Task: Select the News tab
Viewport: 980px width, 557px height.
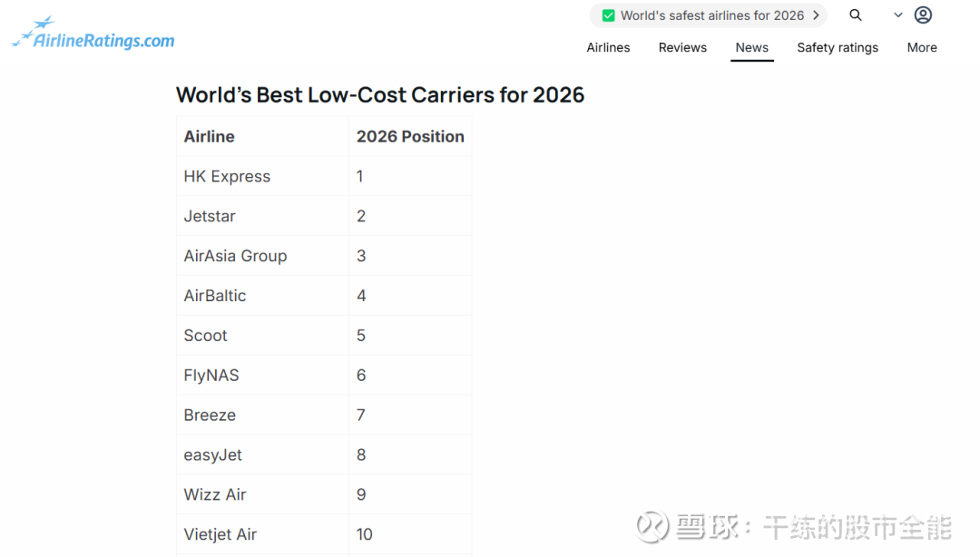Action: (x=752, y=48)
